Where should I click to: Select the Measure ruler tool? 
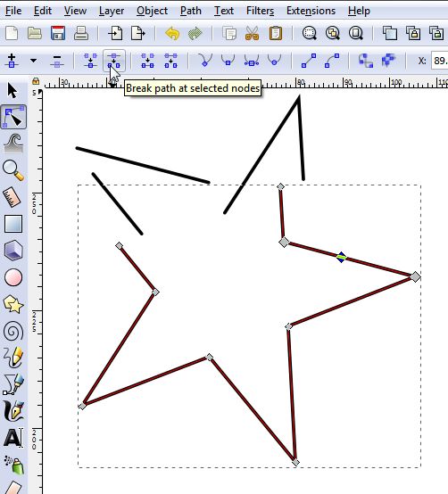tap(12, 198)
